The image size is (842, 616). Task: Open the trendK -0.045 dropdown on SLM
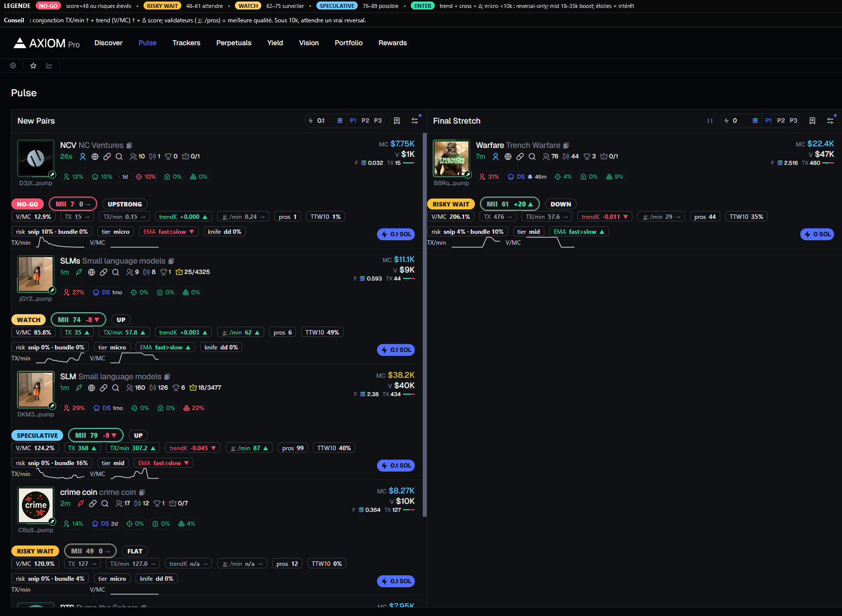tap(192, 447)
